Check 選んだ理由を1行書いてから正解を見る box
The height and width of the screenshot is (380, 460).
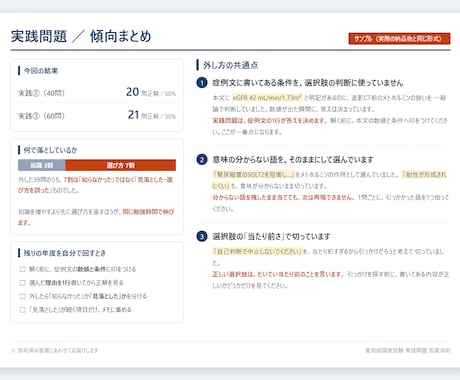point(23,283)
